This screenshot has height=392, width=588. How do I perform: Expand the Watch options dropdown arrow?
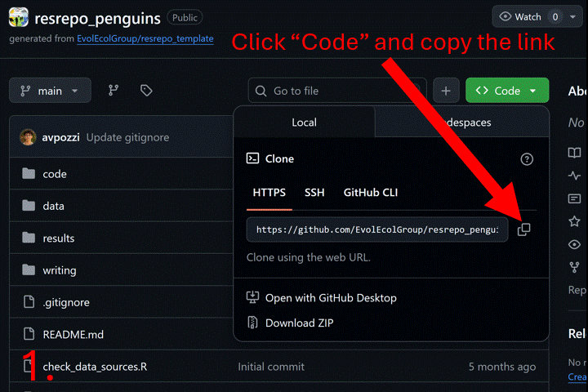point(572,17)
